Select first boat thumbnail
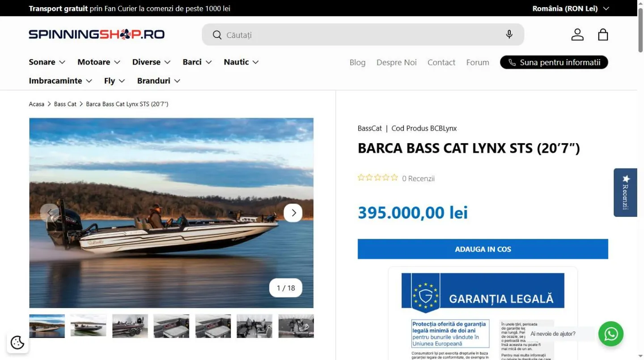Image resolution: width=644 pixels, height=360 pixels. click(47, 326)
